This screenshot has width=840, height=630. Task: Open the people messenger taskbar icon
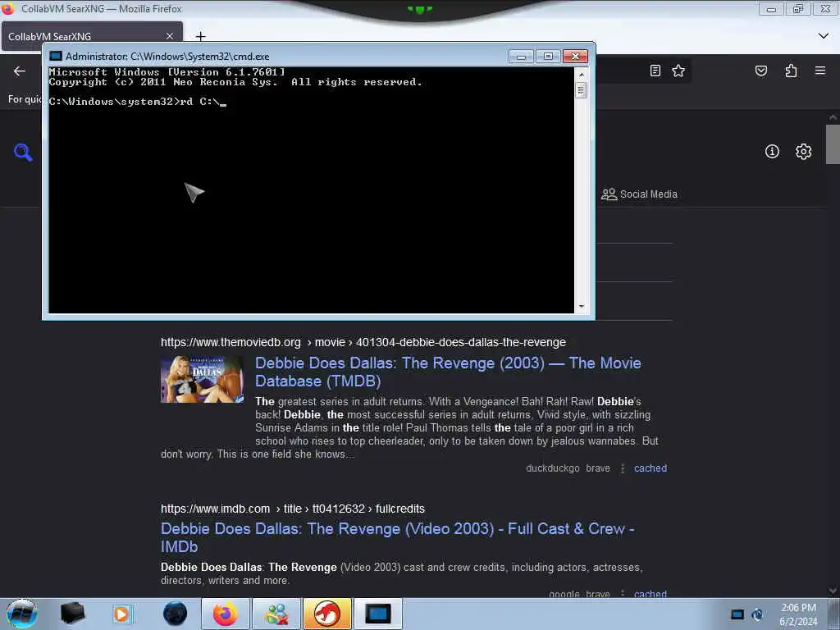click(x=276, y=614)
